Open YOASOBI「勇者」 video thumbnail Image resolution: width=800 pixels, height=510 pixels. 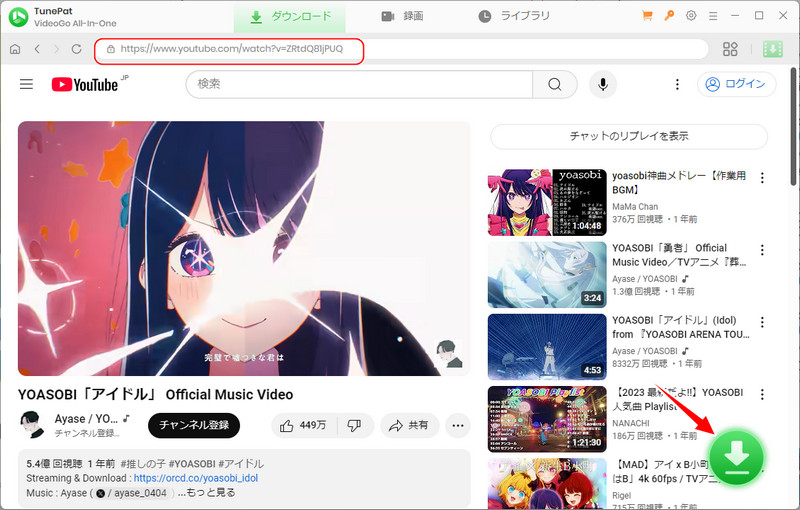547,275
